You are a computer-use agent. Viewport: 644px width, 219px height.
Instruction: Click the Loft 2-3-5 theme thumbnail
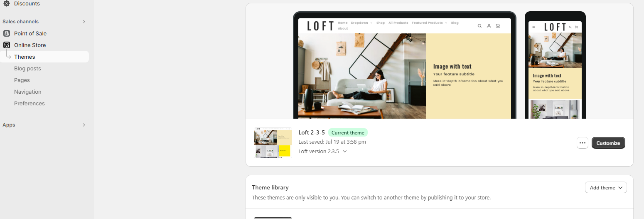[273, 143]
